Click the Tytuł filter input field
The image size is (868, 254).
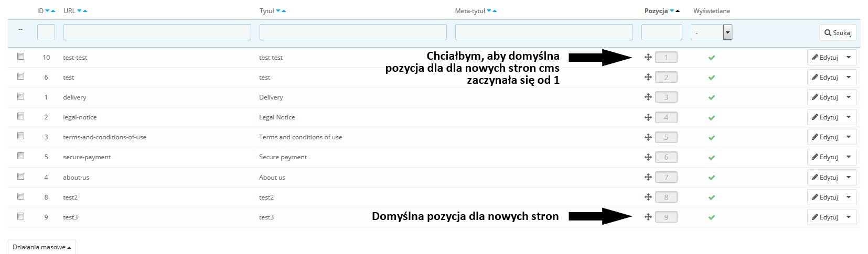coord(353,32)
